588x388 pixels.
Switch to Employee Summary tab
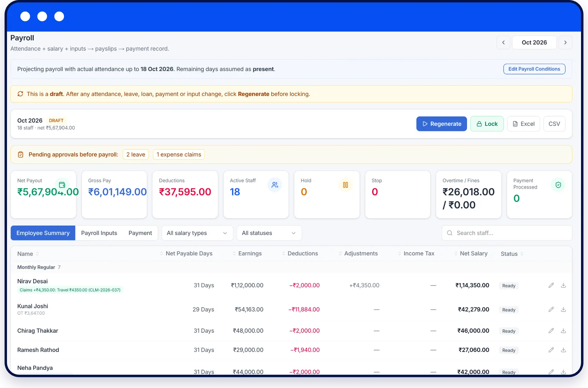click(x=43, y=233)
